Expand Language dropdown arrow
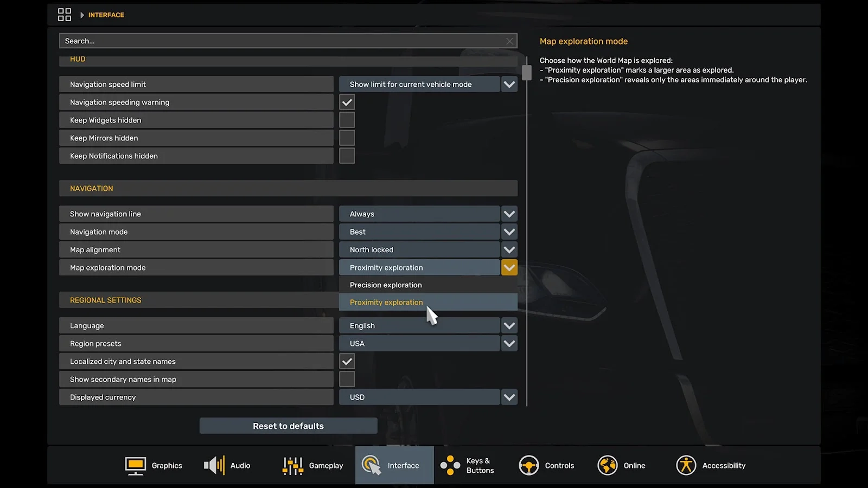This screenshot has height=488, width=868. point(509,325)
